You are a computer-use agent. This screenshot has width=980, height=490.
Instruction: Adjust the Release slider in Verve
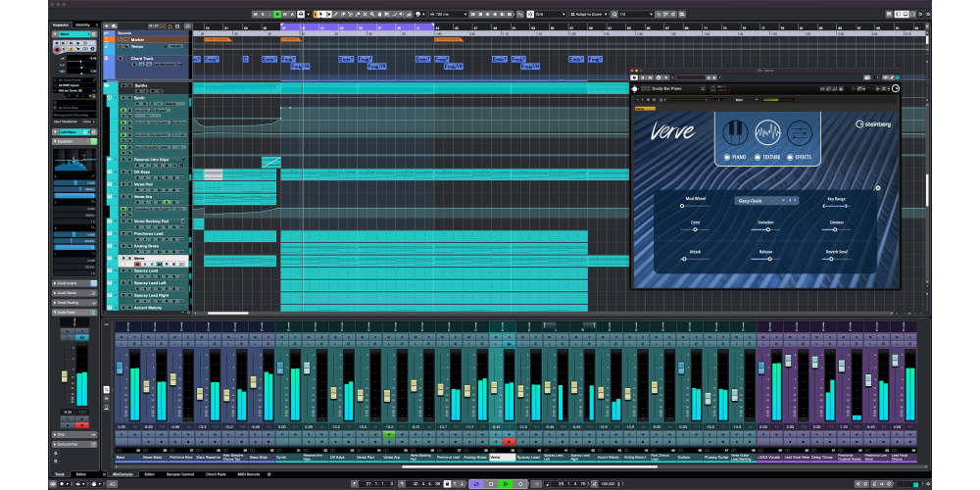(x=765, y=259)
